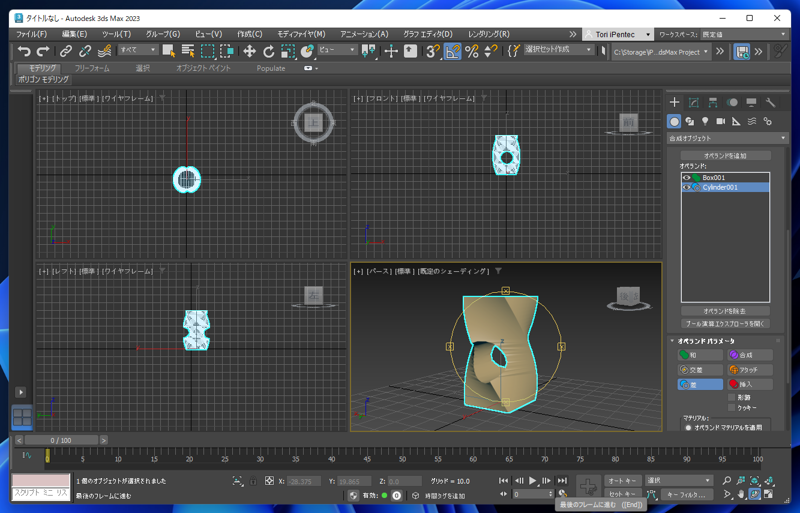Toggle visibility eye of Box001 operand
This screenshot has height=513, width=800.
pyautogui.click(x=687, y=178)
